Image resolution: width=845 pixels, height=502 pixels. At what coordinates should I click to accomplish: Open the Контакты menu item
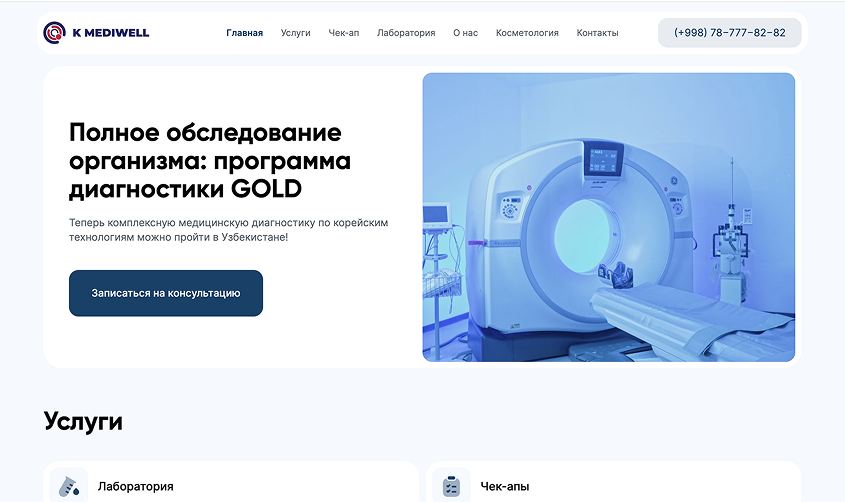click(x=597, y=33)
